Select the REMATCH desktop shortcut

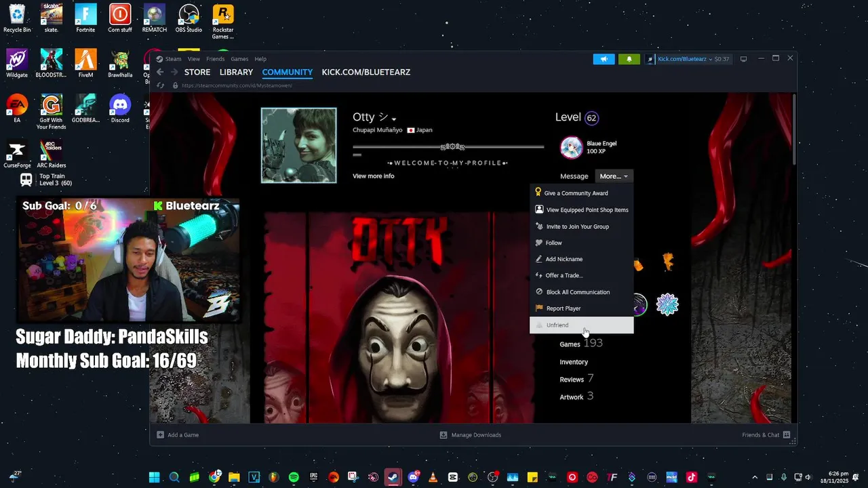[155, 18]
